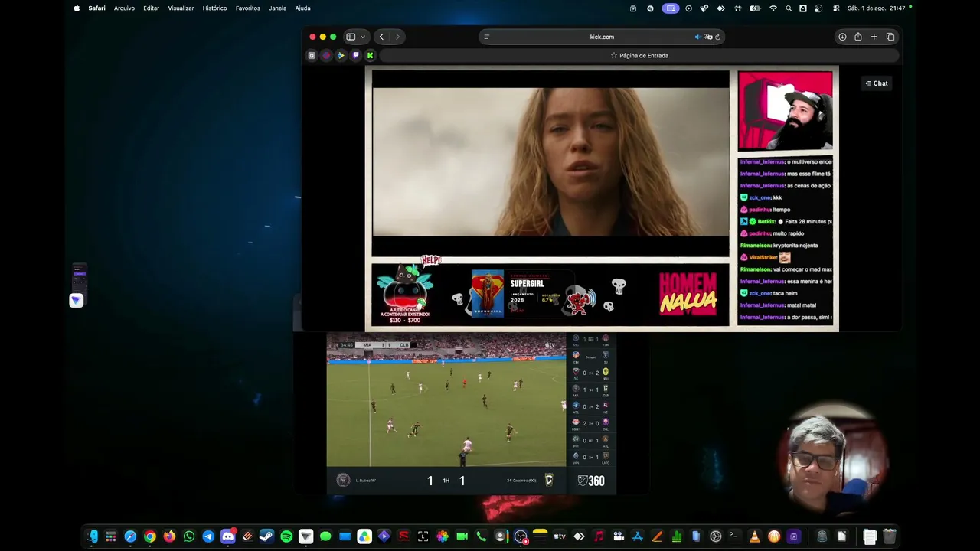
Task: Open Firefox from the Dock
Action: 169,536
